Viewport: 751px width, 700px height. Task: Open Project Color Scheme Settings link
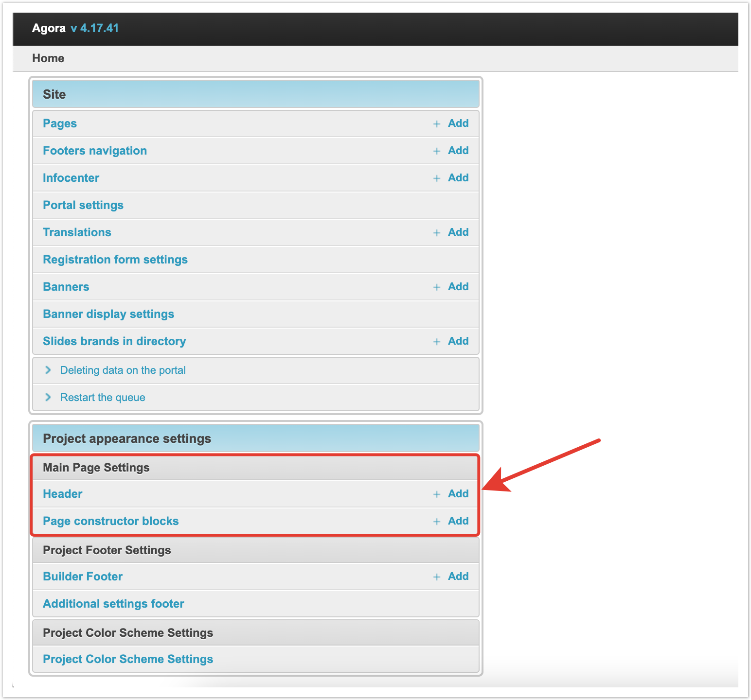(128, 659)
